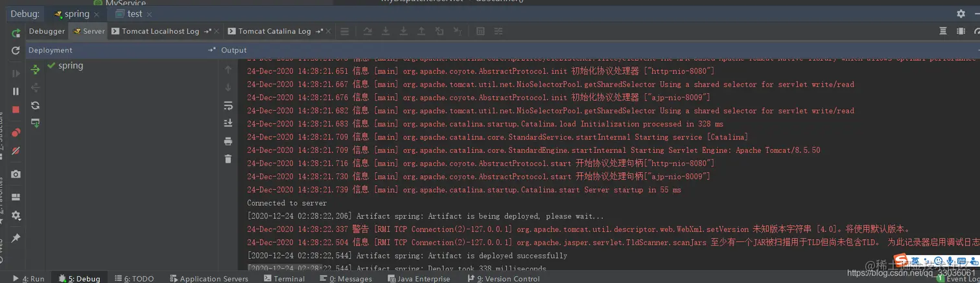The image size is (980, 283).
Task: Pause the running program
Action: tap(16, 91)
